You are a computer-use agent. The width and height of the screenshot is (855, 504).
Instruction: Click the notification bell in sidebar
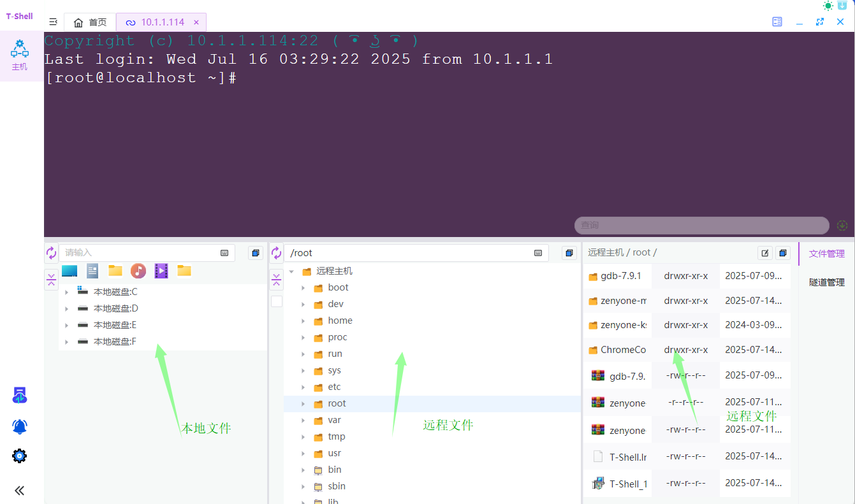[20, 426]
